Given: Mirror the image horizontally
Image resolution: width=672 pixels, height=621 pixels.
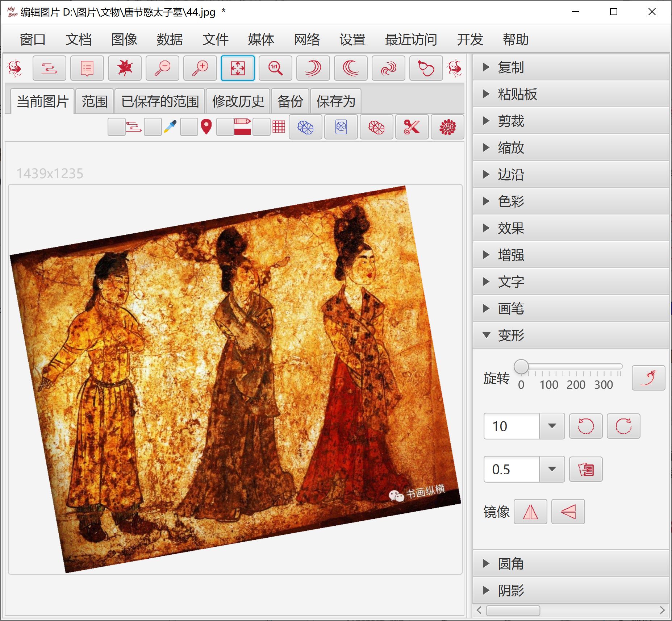Looking at the screenshot, I should 530,512.
